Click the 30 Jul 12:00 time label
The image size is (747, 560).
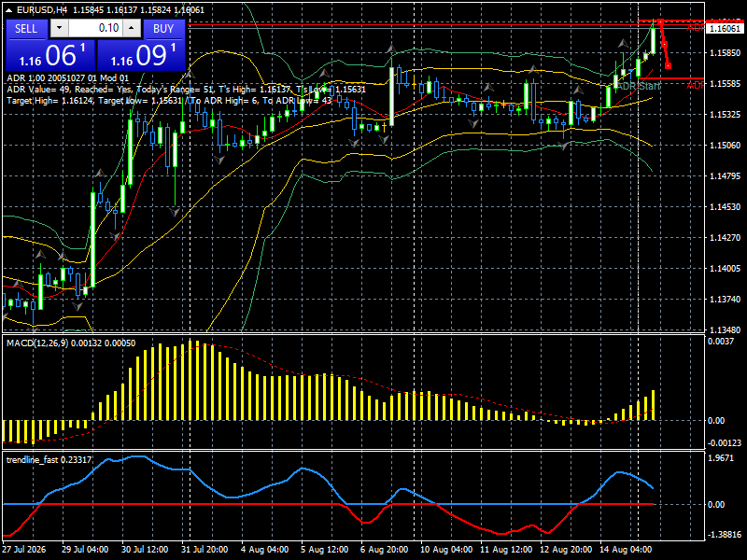145,550
